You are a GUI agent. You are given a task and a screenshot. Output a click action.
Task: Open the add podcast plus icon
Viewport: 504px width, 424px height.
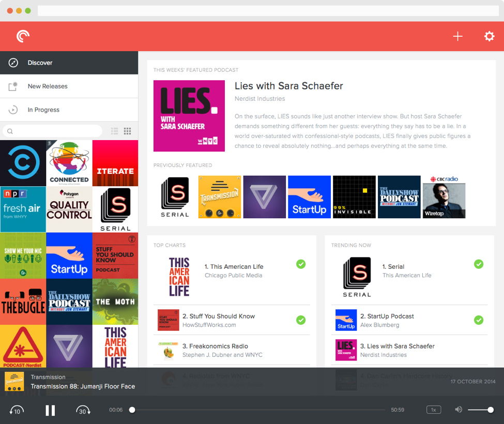pyautogui.click(x=457, y=36)
